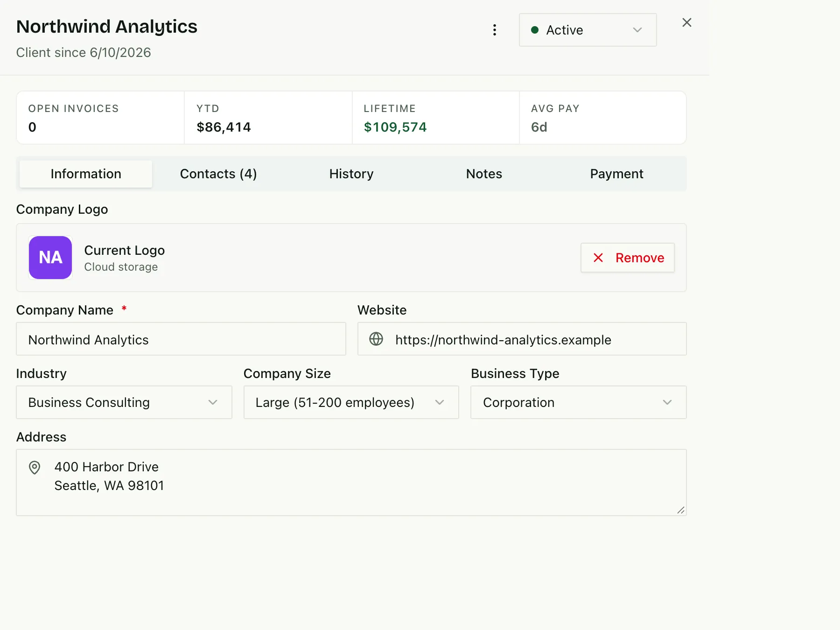Click the NA company logo thumbnail

click(50, 258)
